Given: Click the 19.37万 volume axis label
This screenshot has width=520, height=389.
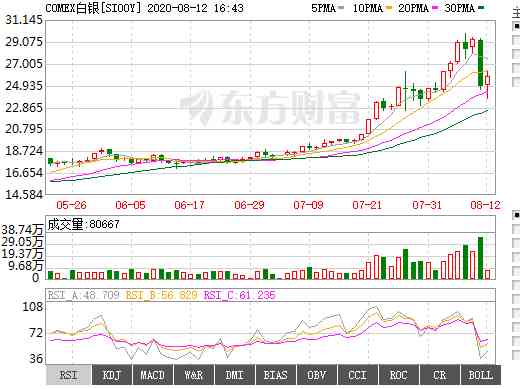Looking at the screenshot, I should (x=23, y=254).
